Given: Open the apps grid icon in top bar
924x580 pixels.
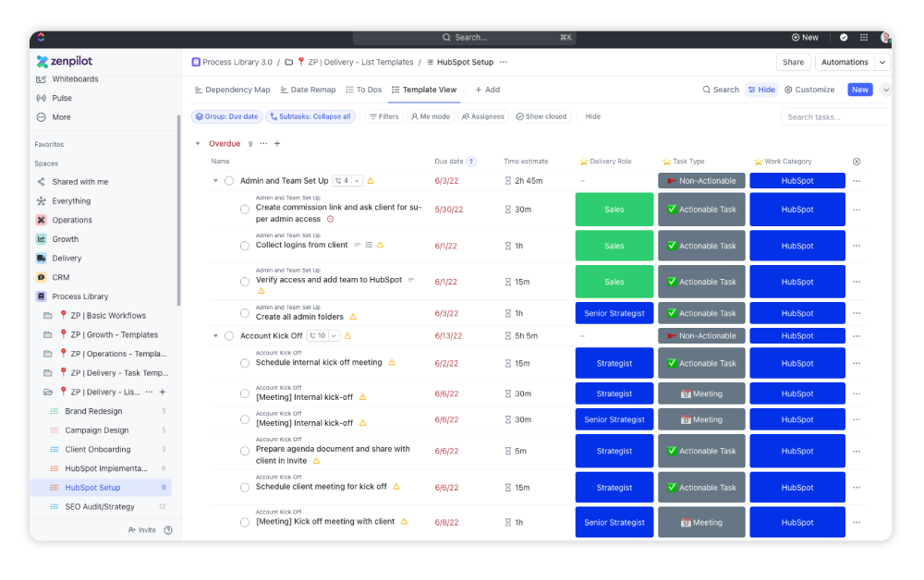Looking at the screenshot, I should coord(864,37).
